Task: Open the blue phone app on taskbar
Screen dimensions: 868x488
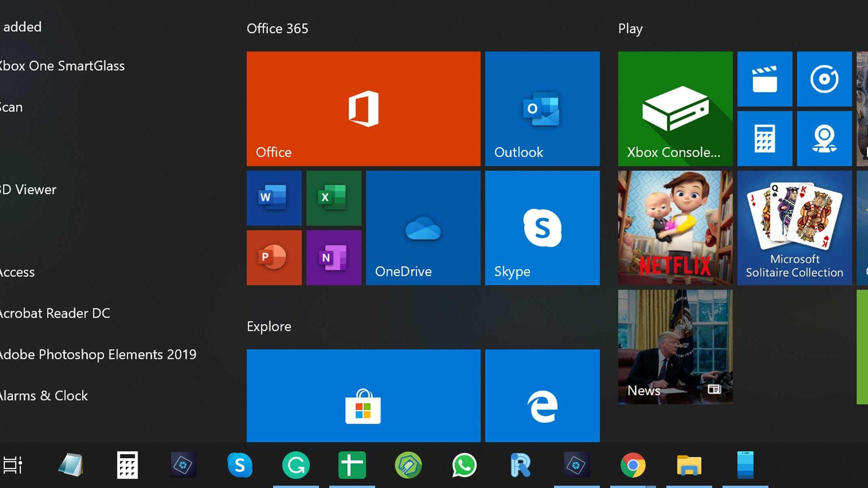Action: click(x=746, y=465)
